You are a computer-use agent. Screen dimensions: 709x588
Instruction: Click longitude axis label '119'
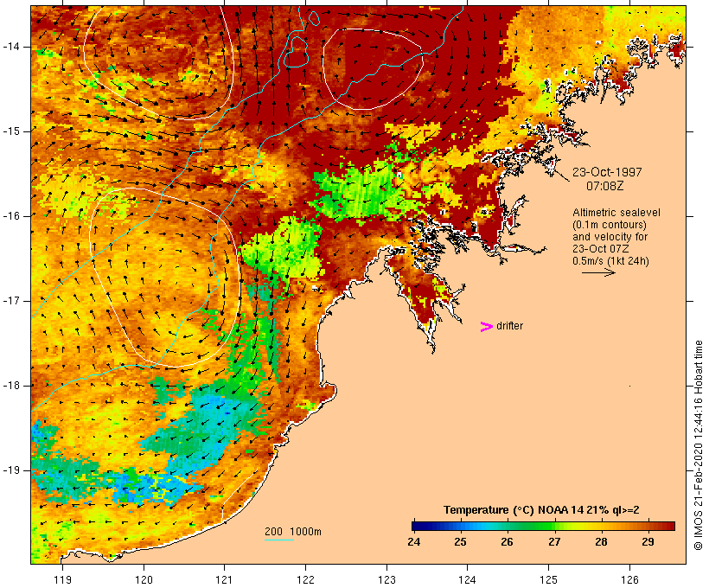(62, 579)
